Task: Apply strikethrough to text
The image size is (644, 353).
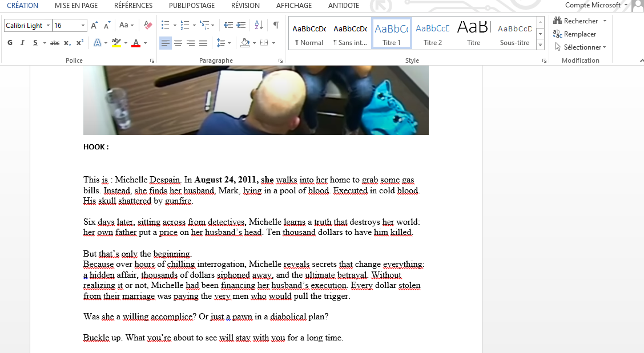Action: pos(55,43)
